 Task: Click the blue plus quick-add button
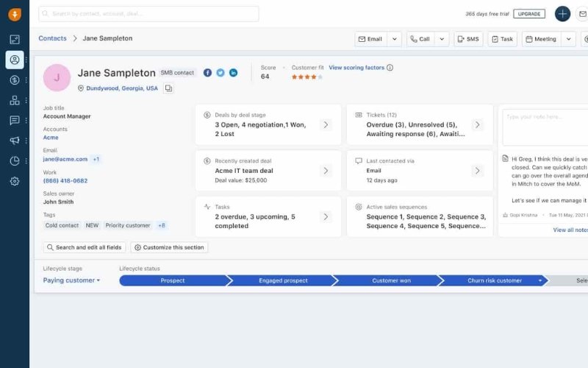click(562, 14)
